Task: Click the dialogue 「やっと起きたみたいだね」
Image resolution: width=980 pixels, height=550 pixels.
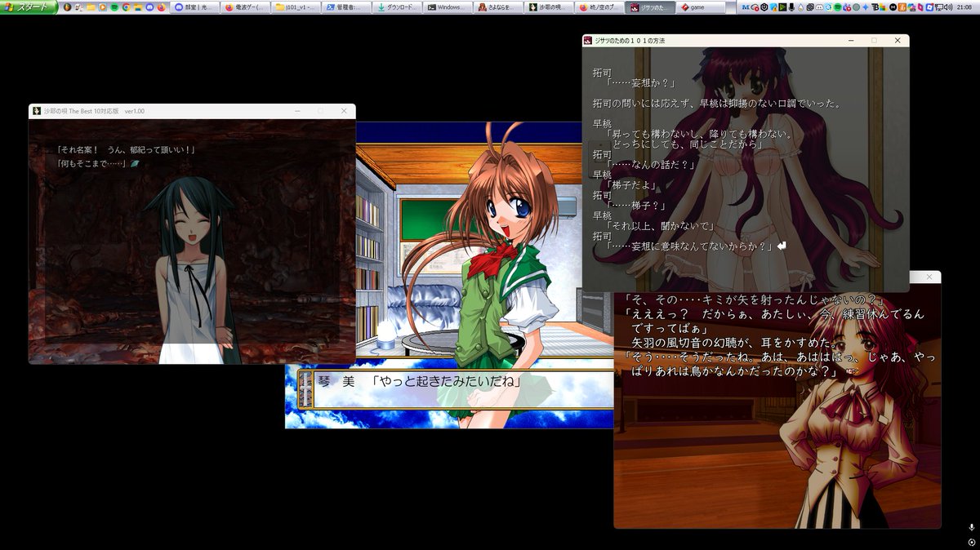Action: click(446, 381)
